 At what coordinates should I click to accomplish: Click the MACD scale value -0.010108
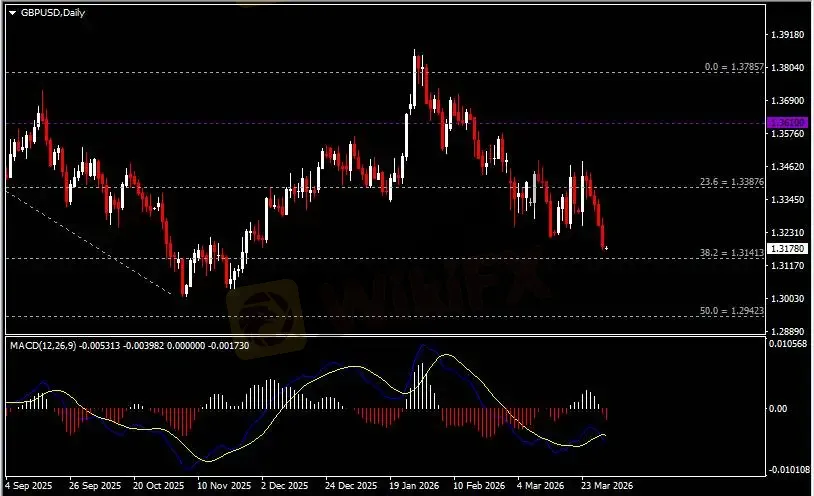(789, 470)
